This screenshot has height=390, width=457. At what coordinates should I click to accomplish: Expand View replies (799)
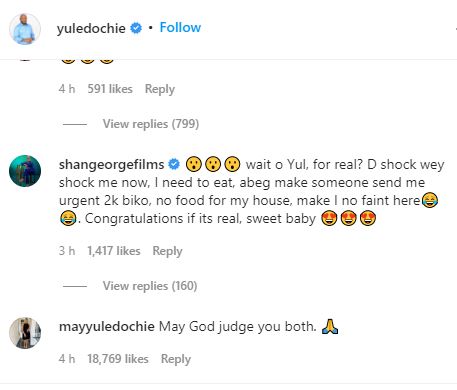point(151,124)
